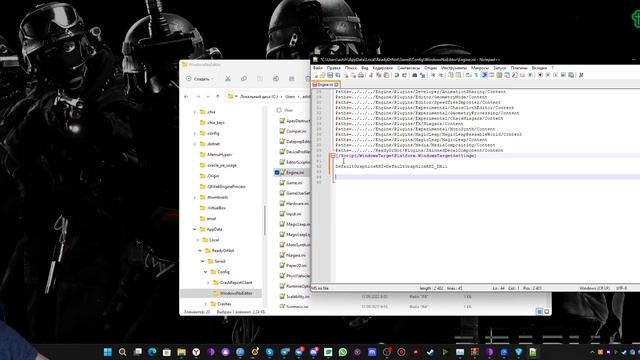Open taskbar Search
Image resolution: width=640 pixels, height=360 pixels.
122,352
